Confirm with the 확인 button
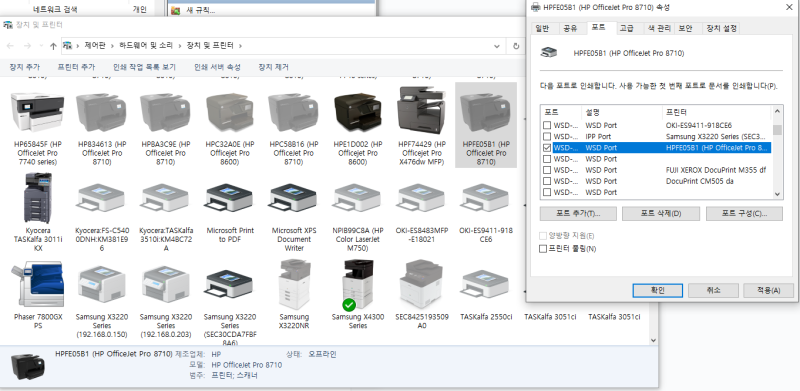The width and height of the screenshot is (800, 391). tap(658, 290)
